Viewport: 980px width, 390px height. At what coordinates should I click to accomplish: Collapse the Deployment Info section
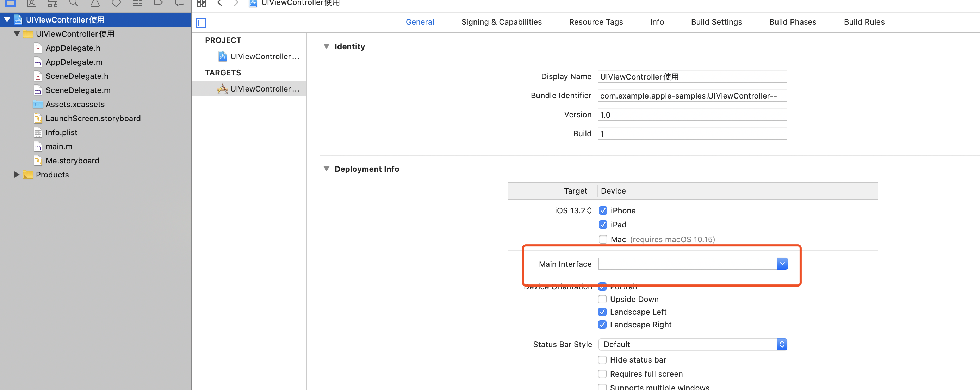coord(327,168)
